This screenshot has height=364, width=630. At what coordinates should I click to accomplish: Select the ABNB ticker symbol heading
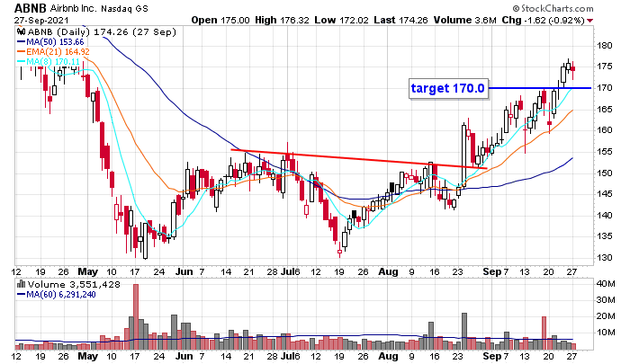click(31, 8)
